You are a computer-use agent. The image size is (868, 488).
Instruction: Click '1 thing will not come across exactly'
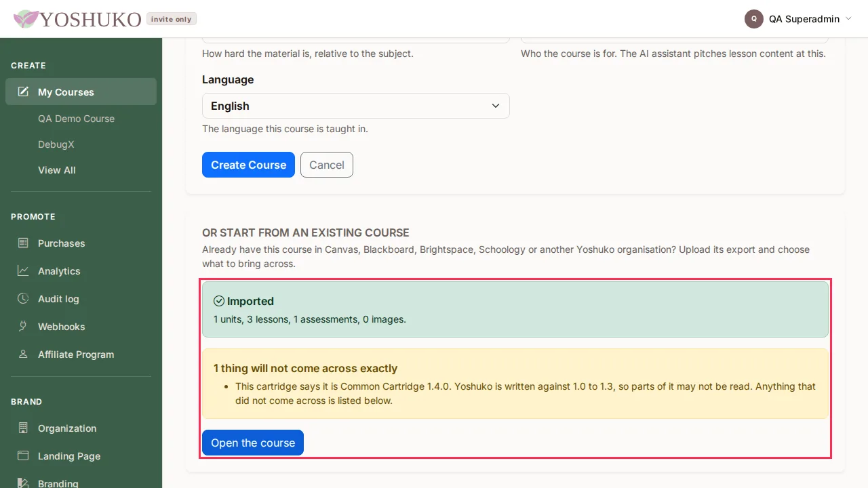[305, 368]
